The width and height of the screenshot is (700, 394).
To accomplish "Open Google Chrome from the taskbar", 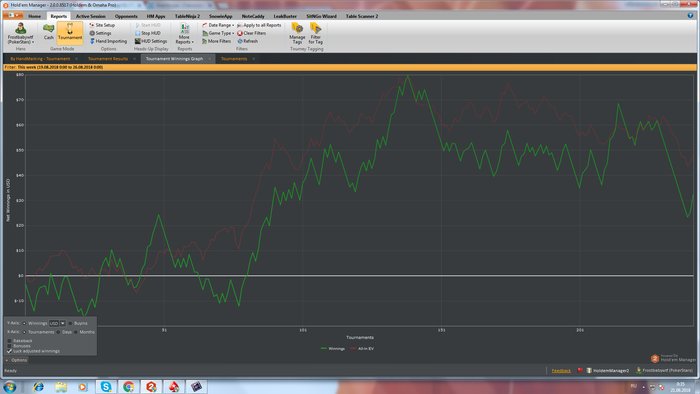I will [129, 387].
